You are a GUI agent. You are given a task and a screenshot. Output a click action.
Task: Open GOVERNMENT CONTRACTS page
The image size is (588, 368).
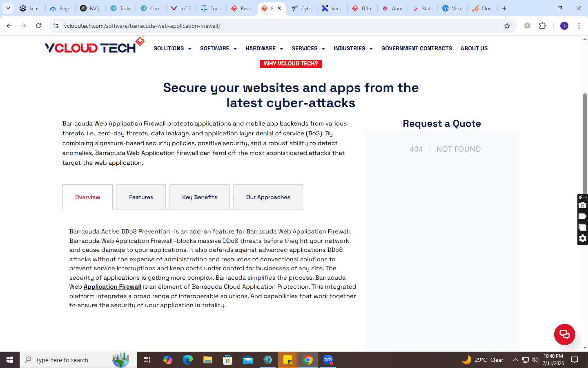(x=416, y=48)
